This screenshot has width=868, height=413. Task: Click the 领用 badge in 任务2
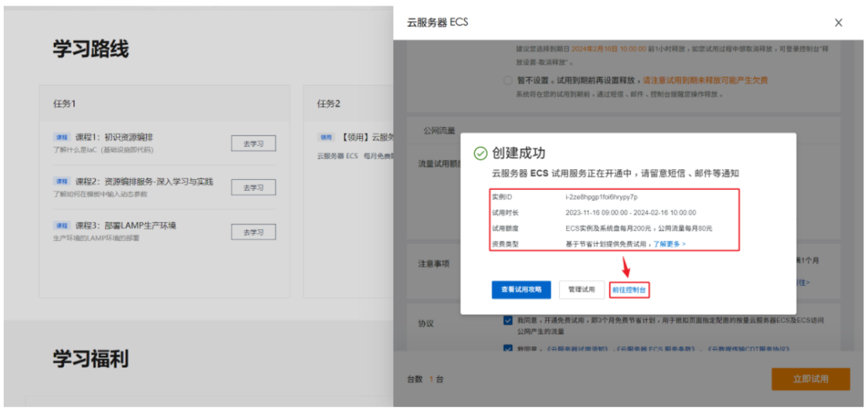[x=326, y=137]
